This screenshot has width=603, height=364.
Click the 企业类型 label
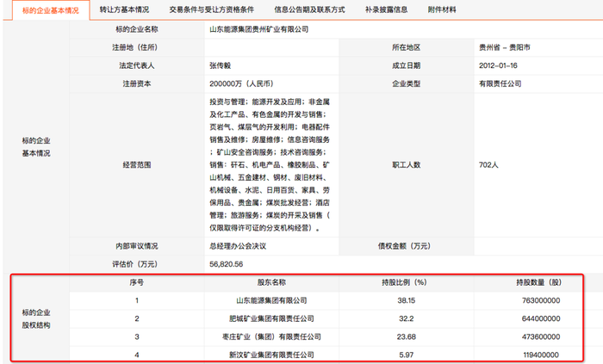coord(406,83)
